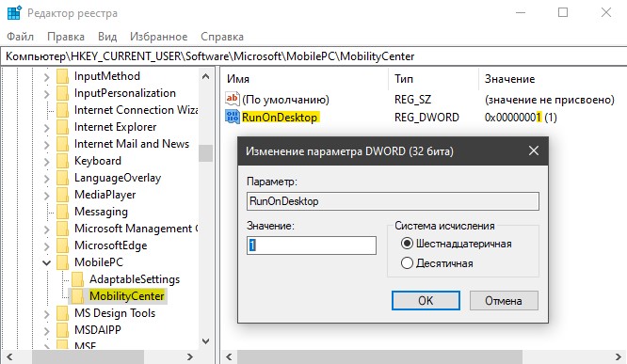Select the MSDAIPP folder icon
The width and height of the screenshot is (627, 364).
point(62,330)
